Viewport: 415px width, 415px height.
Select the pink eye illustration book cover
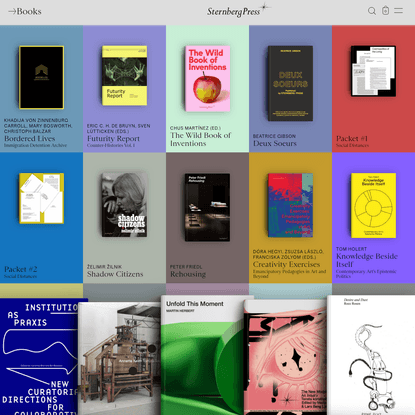click(x=286, y=357)
